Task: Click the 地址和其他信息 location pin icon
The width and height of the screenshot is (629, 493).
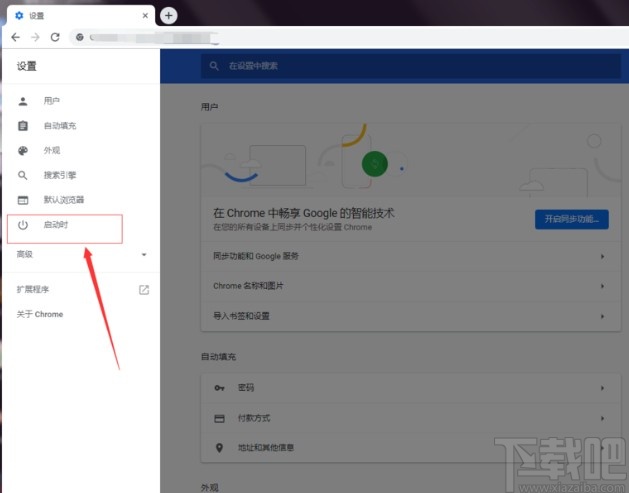Action: pos(219,448)
